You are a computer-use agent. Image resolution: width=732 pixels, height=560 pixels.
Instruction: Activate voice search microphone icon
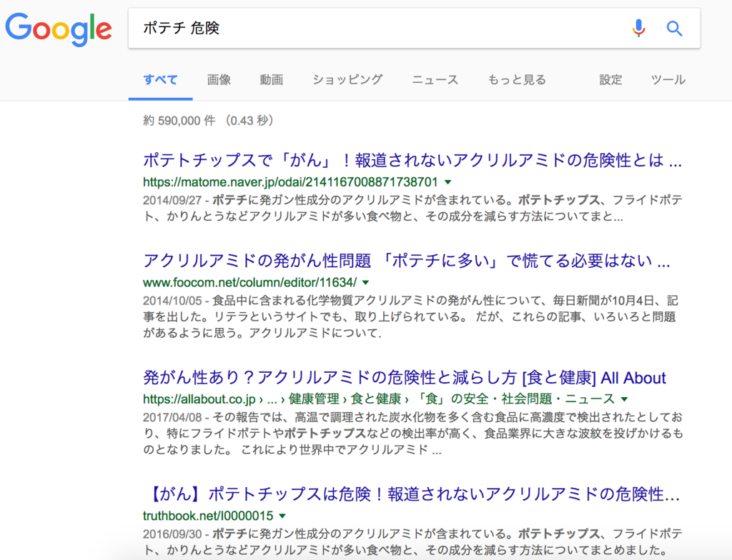pos(638,29)
